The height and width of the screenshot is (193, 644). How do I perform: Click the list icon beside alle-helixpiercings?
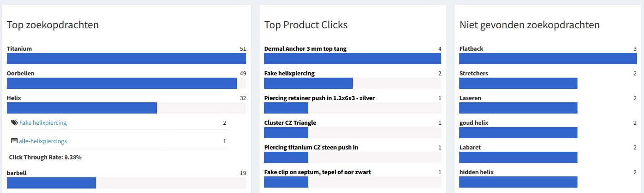14,141
